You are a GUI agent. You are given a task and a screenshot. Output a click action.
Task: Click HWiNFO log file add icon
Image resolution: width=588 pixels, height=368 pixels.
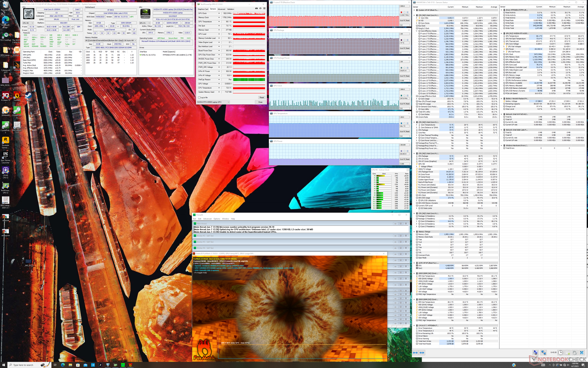pyautogui.click(x=567, y=353)
